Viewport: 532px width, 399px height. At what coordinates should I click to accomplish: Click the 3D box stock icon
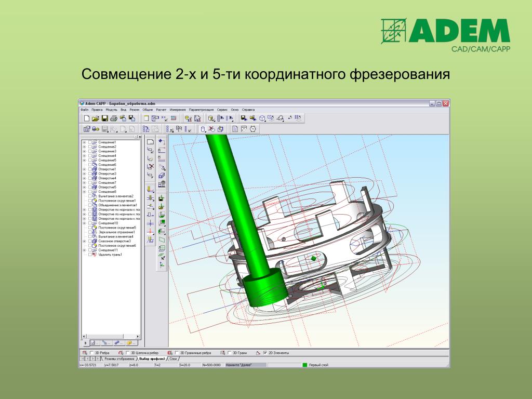[x=162, y=176]
